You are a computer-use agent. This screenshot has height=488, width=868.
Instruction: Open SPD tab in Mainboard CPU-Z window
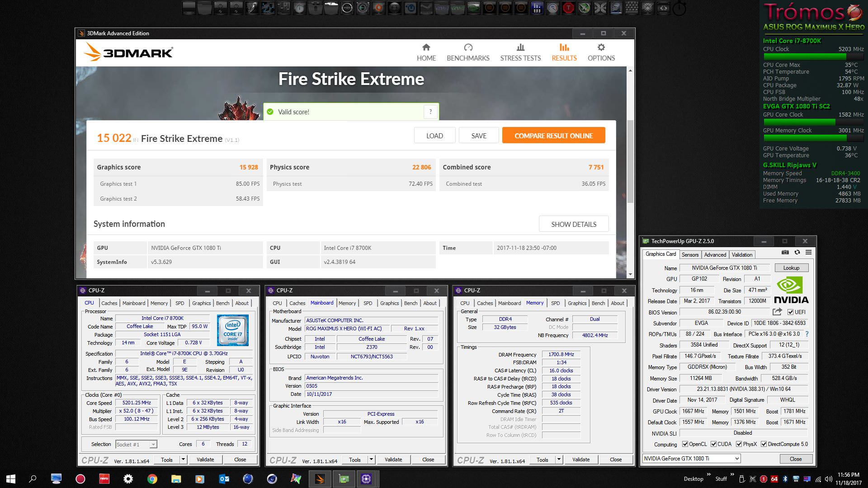pyautogui.click(x=368, y=303)
